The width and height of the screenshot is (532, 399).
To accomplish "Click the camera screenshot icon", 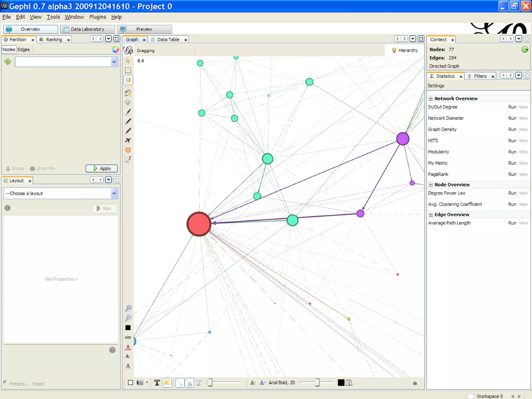I will (140, 382).
